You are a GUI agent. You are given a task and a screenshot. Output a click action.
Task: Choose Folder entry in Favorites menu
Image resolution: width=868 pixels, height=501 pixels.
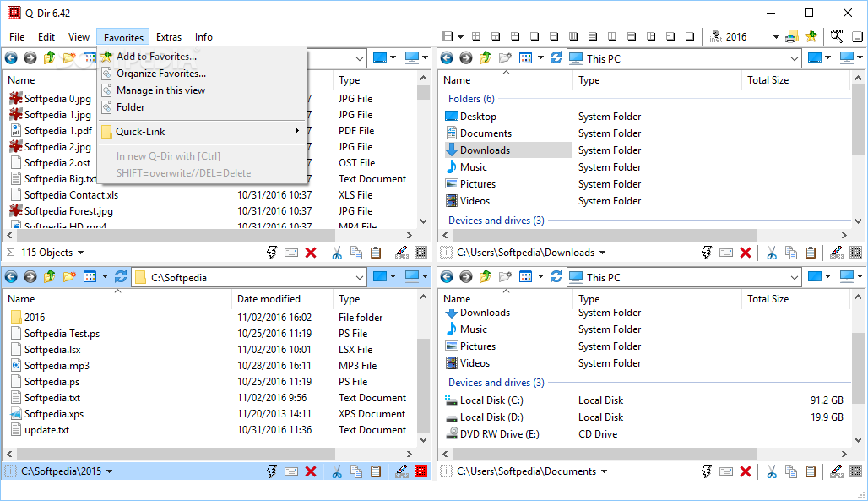click(203, 107)
